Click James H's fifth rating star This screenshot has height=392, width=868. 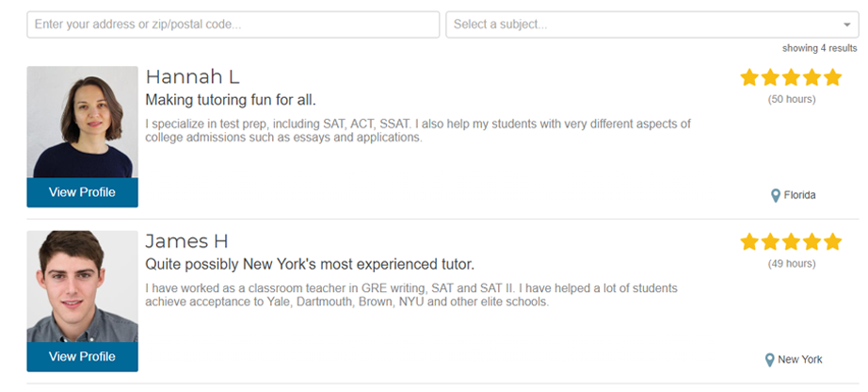pos(832,242)
